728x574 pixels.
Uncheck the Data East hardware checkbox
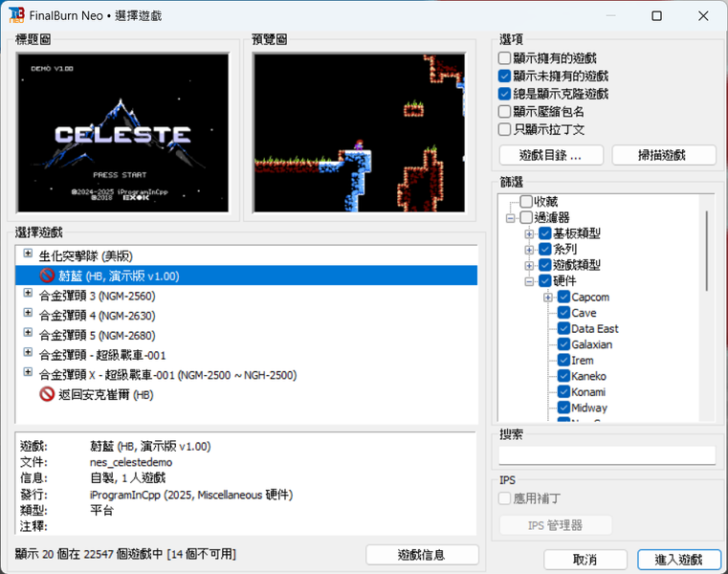563,328
